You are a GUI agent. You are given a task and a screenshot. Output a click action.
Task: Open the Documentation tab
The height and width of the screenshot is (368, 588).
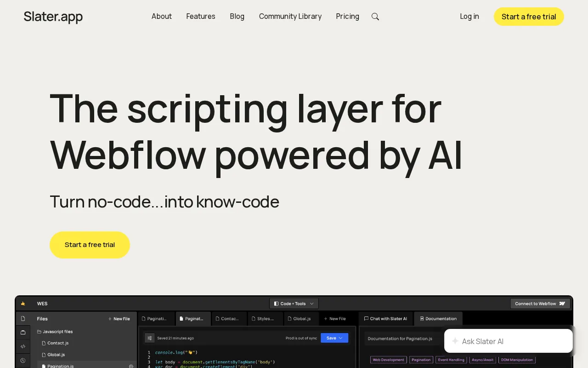438,319
